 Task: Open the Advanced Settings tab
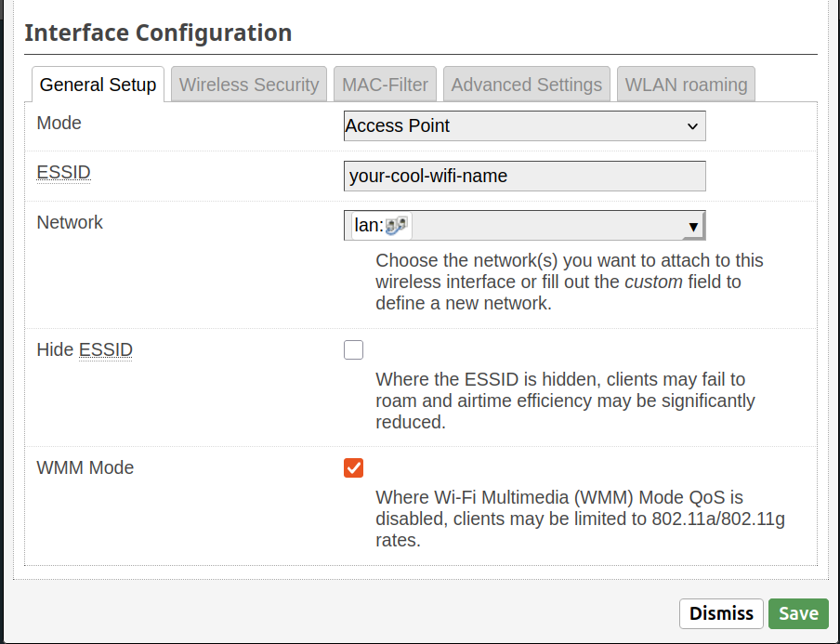526,85
